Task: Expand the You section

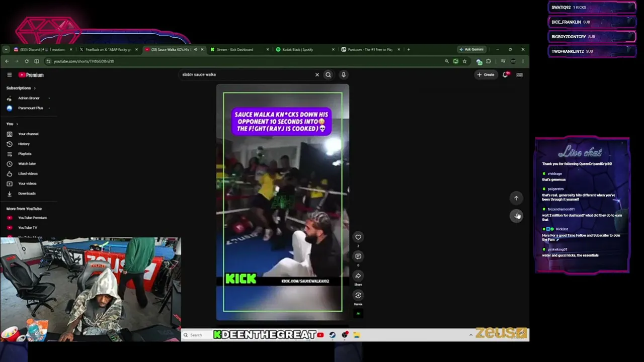Action: tap(12, 124)
